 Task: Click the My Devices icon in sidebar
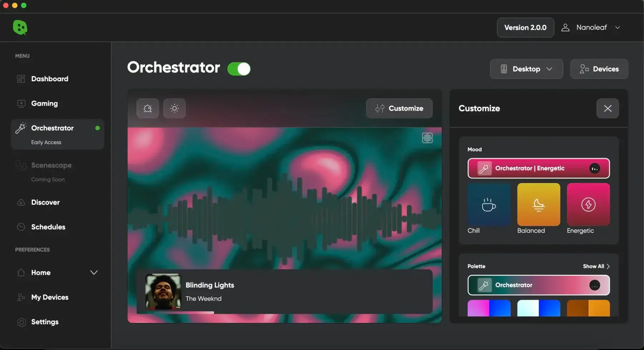(x=21, y=297)
